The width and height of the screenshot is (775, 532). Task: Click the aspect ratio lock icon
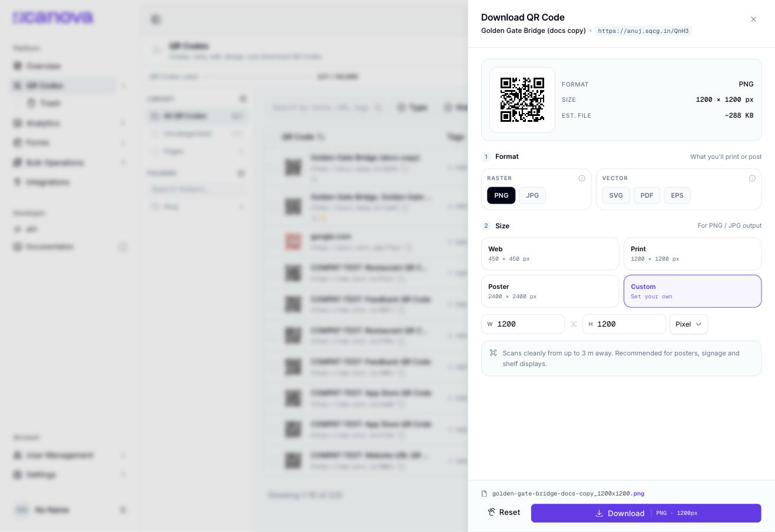pyautogui.click(x=574, y=324)
